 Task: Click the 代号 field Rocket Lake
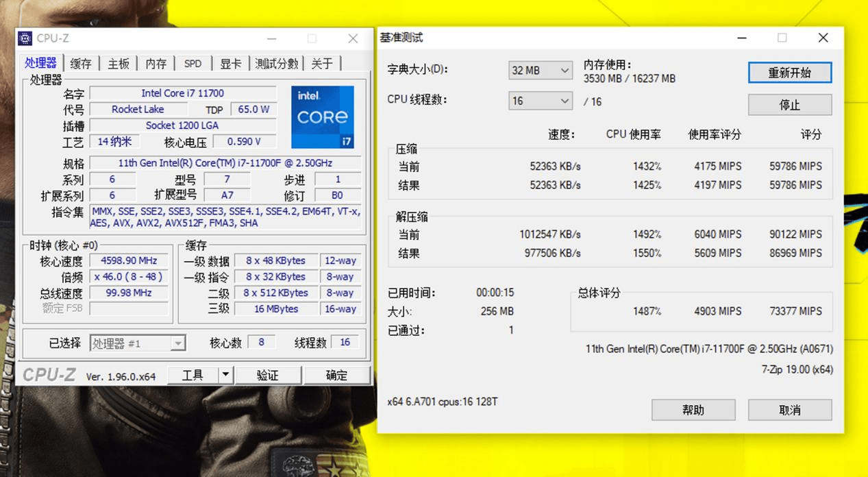tap(138, 109)
